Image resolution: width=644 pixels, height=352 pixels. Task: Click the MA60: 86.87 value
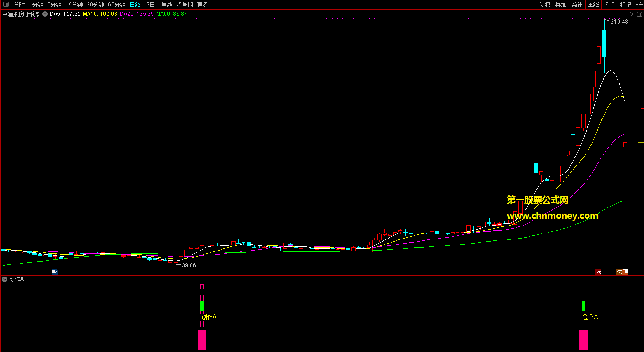[172, 14]
